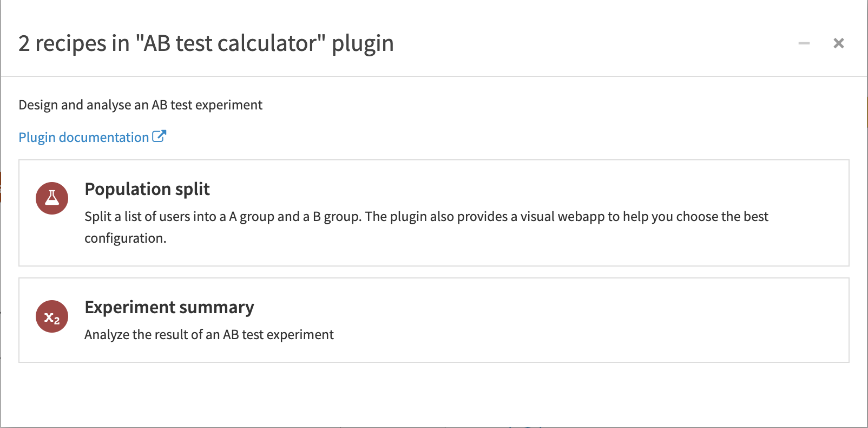Click the text "Analyze the result of an AB test experiment"
Viewport: 868px width, 428px height.
(209, 335)
